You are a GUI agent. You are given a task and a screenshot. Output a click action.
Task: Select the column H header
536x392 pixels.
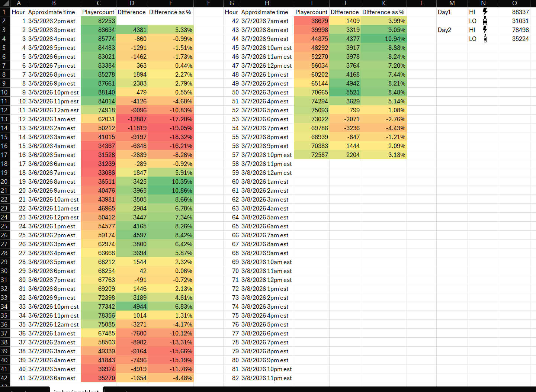(x=267, y=3)
